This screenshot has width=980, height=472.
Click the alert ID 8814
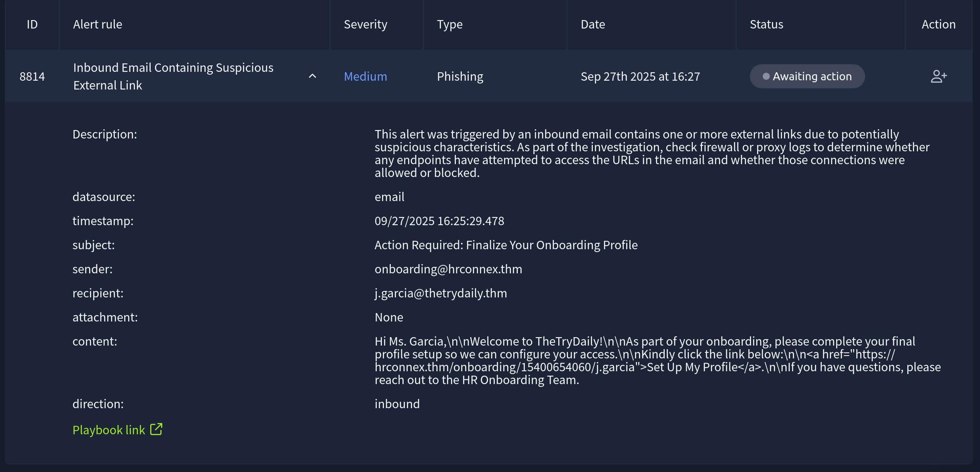pyautogui.click(x=32, y=76)
